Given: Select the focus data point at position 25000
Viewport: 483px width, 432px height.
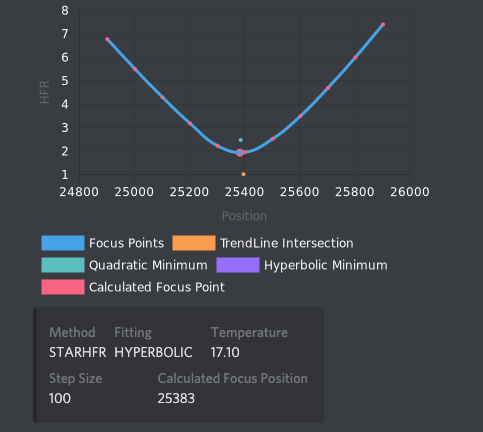Looking at the screenshot, I should click(135, 69).
